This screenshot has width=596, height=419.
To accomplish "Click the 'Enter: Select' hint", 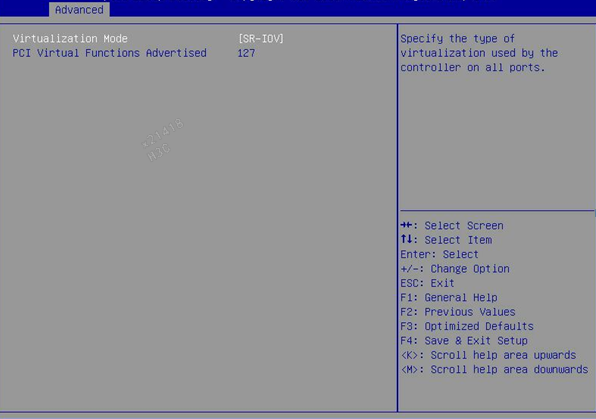I will pyautogui.click(x=439, y=254).
